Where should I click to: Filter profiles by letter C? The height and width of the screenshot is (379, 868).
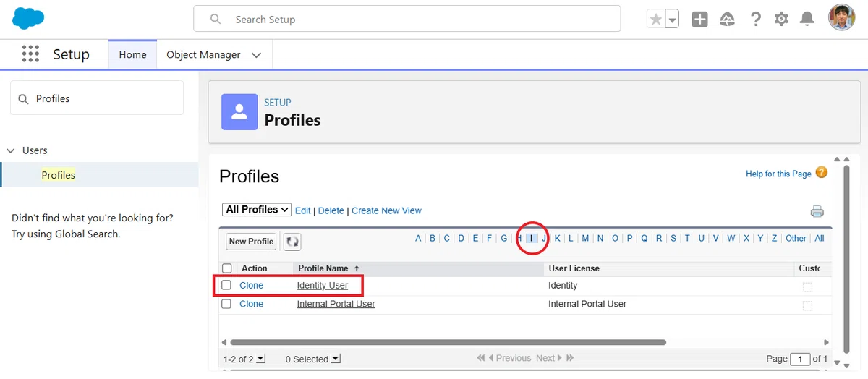click(x=447, y=238)
